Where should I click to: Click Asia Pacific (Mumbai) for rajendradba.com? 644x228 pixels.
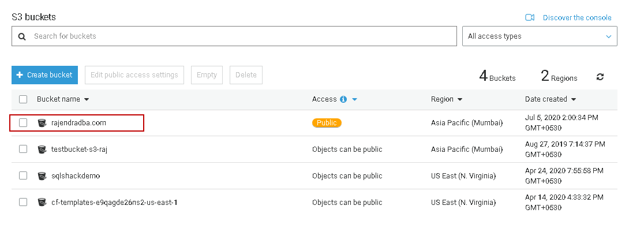click(467, 123)
